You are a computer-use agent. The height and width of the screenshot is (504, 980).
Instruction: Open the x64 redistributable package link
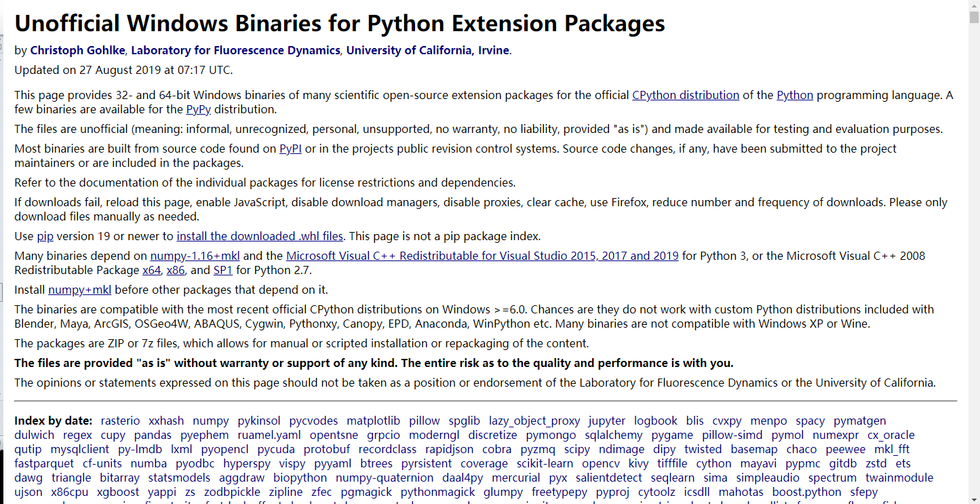click(151, 270)
